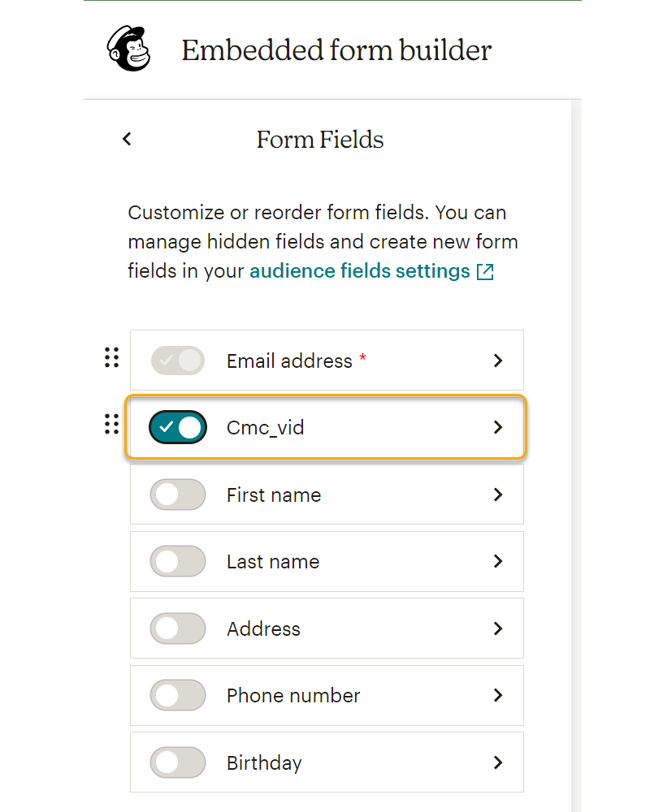Screen dimensions: 663x812
Task: Expand First name settings chevron
Action: 498,495
